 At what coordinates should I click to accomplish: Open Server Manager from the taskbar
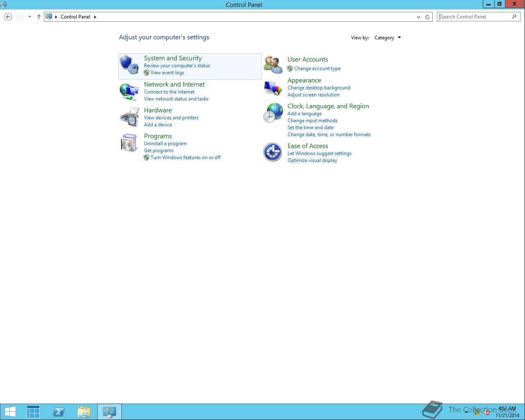click(33, 412)
